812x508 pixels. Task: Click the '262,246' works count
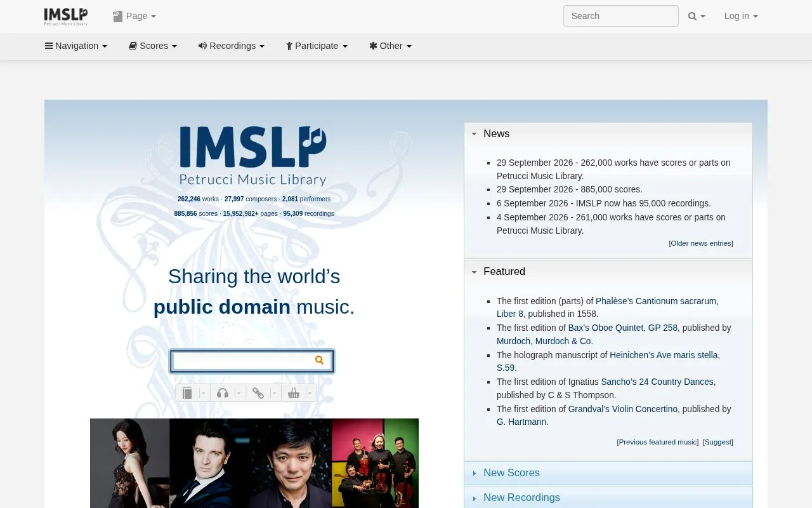[189, 199]
